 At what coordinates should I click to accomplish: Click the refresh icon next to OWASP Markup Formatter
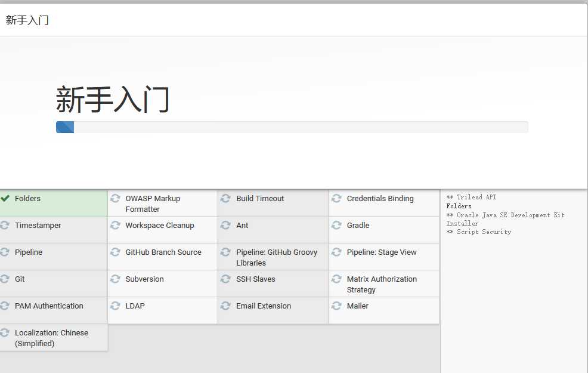[115, 198]
